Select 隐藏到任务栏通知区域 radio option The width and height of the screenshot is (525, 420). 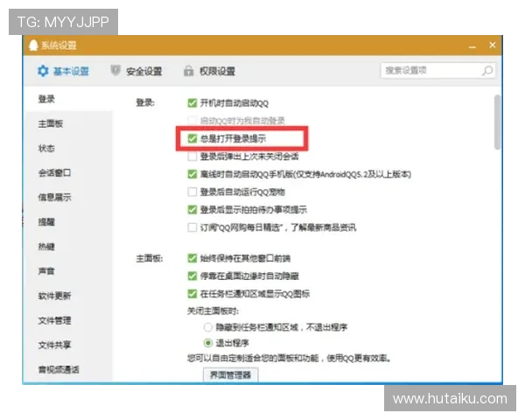coord(208,327)
